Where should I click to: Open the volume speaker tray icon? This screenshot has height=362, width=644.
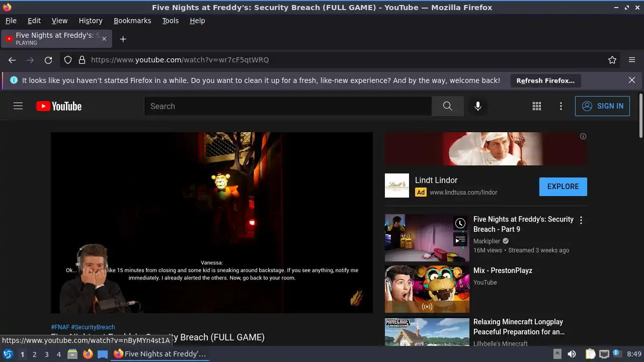pyautogui.click(x=572, y=354)
